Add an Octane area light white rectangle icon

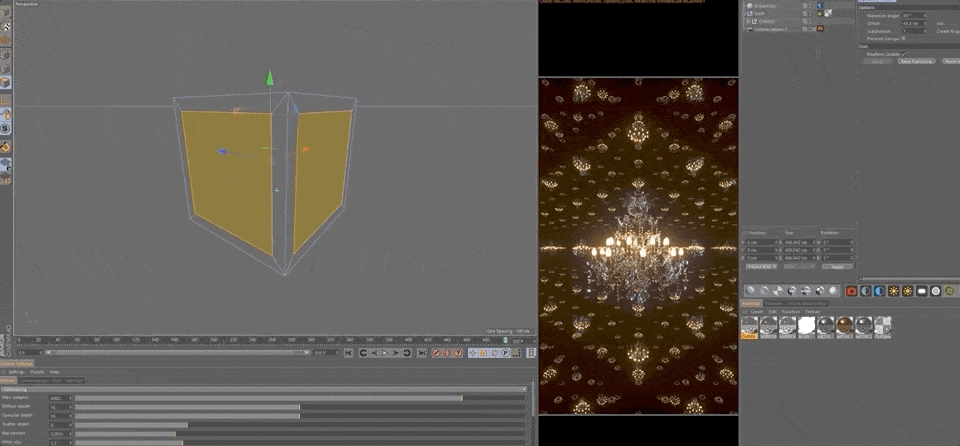(x=922, y=290)
